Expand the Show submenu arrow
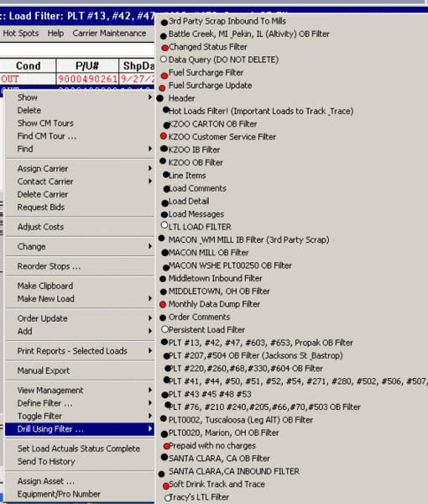Viewport: 428px width, 504px height. point(150,97)
